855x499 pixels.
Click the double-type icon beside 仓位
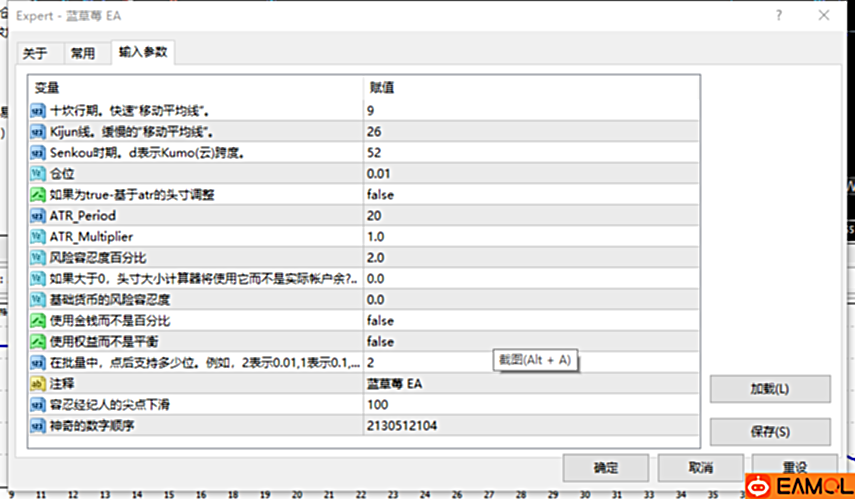click(38, 174)
